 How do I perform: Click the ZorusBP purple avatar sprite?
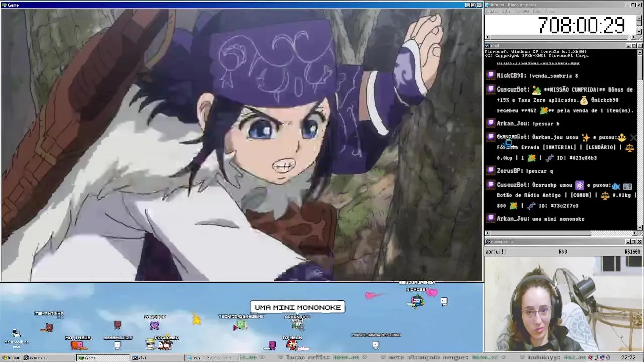(154, 325)
